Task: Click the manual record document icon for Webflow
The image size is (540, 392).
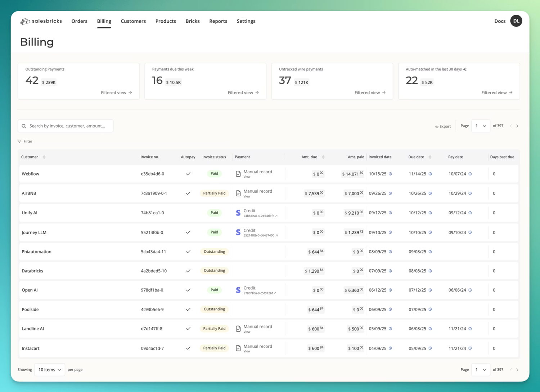Action: (238, 173)
